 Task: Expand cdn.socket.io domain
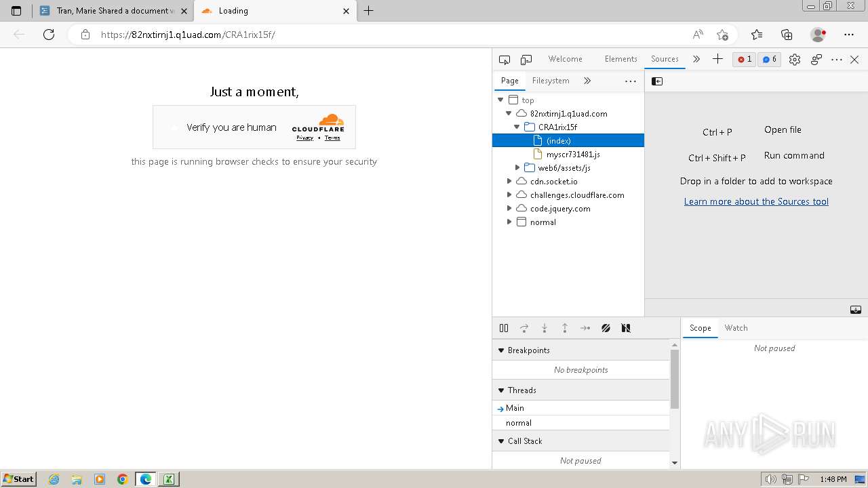tap(509, 181)
